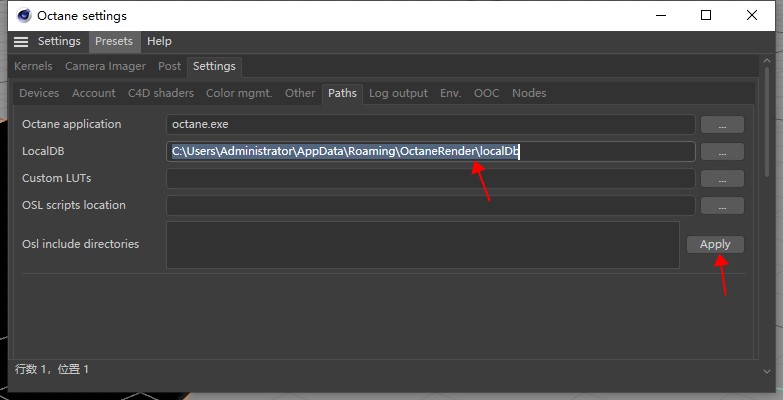This screenshot has height=400, width=783.
Task: Browse for LocalDB folder with ... button
Action: (722, 152)
